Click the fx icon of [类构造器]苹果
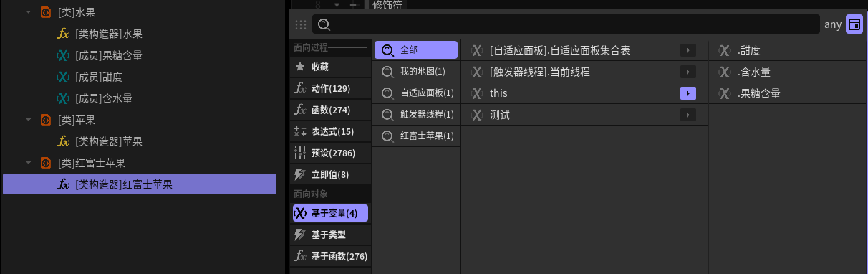 coord(63,141)
